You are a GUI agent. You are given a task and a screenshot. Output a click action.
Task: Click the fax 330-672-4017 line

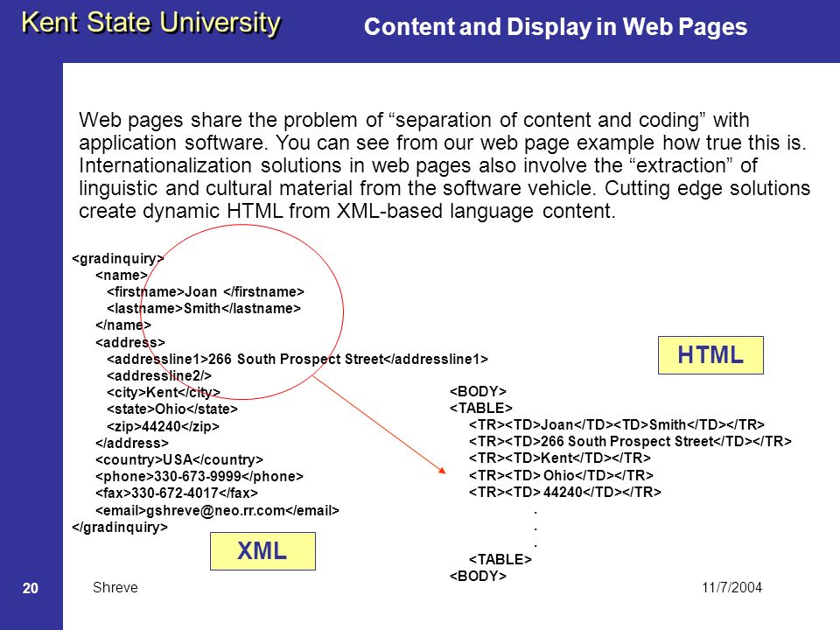177,493
